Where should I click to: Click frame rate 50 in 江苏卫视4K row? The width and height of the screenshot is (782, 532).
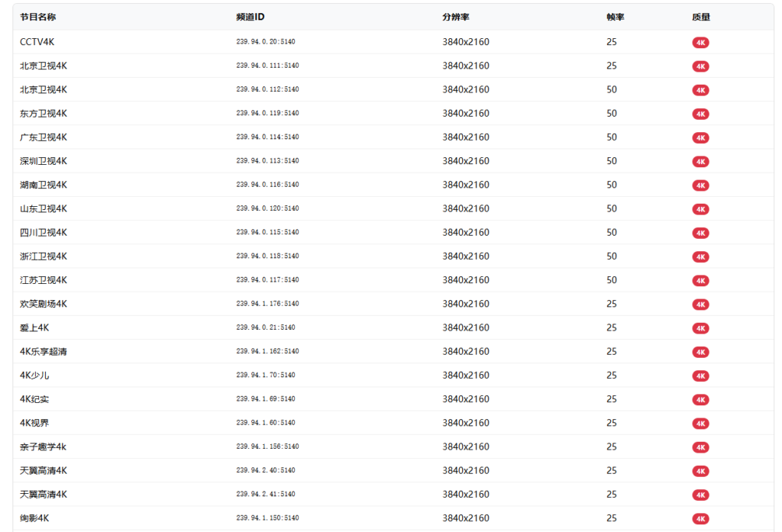(x=612, y=280)
